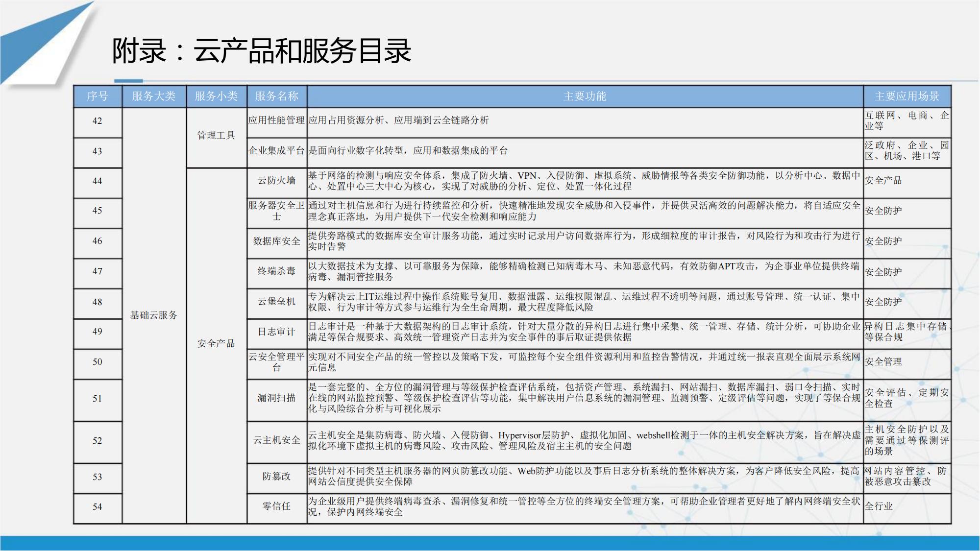Select the 服务大类 column header
This screenshot has height=551, width=980.
tap(154, 96)
